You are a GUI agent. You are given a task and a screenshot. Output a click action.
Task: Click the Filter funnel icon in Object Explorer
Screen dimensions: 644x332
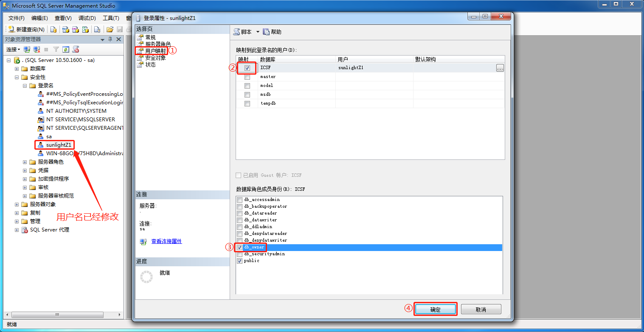pyautogui.click(x=56, y=50)
